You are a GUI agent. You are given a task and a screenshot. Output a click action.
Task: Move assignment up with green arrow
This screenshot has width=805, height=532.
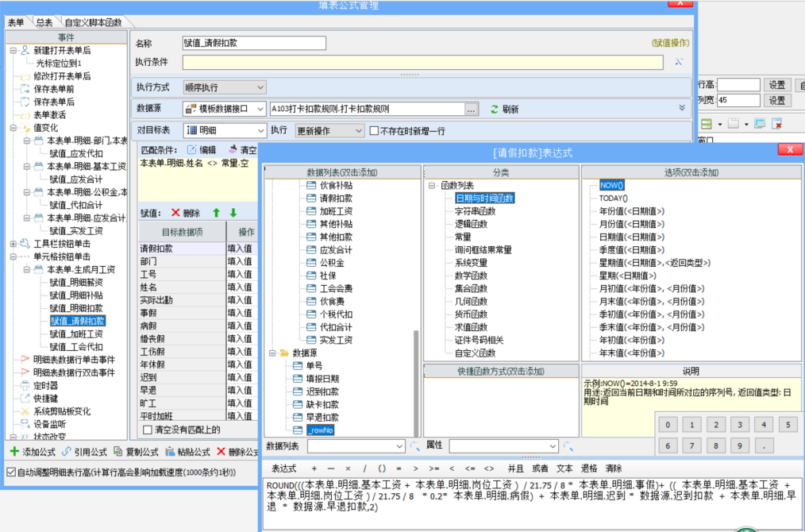(216, 213)
